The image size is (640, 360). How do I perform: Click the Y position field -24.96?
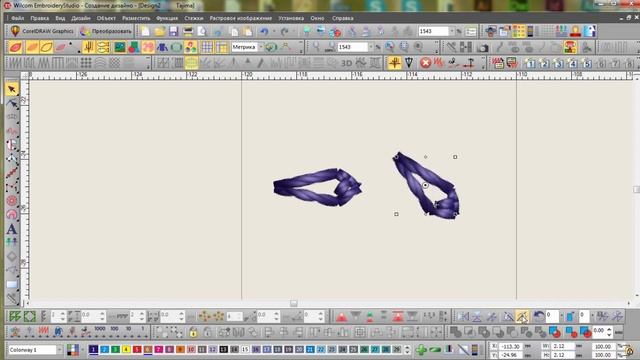511,355
